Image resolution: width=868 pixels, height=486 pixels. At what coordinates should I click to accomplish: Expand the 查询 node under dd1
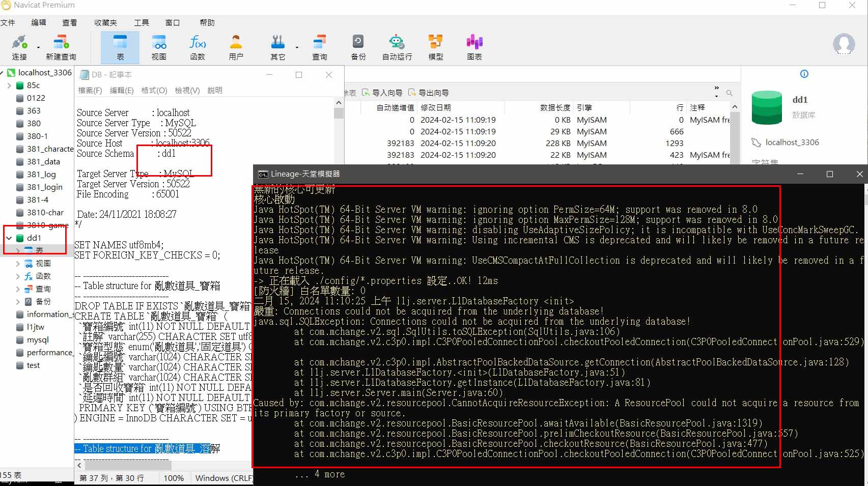click(x=18, y=289)
